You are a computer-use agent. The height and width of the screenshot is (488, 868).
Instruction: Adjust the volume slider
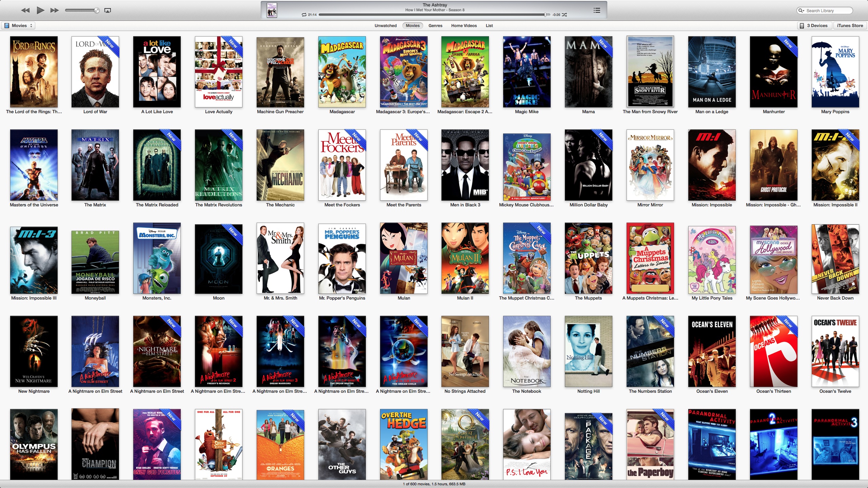tap(82, 11)
